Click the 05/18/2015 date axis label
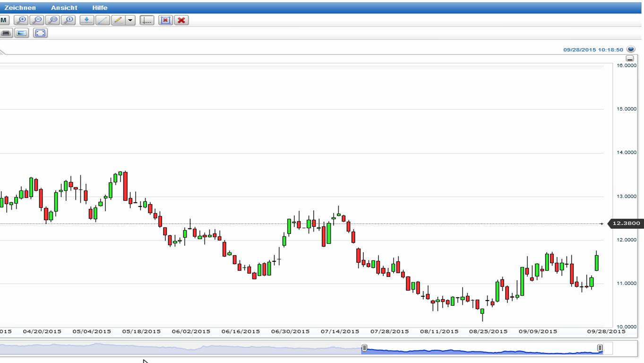Image resolution: width=644 pixels, height=363 pixels. 141,331
